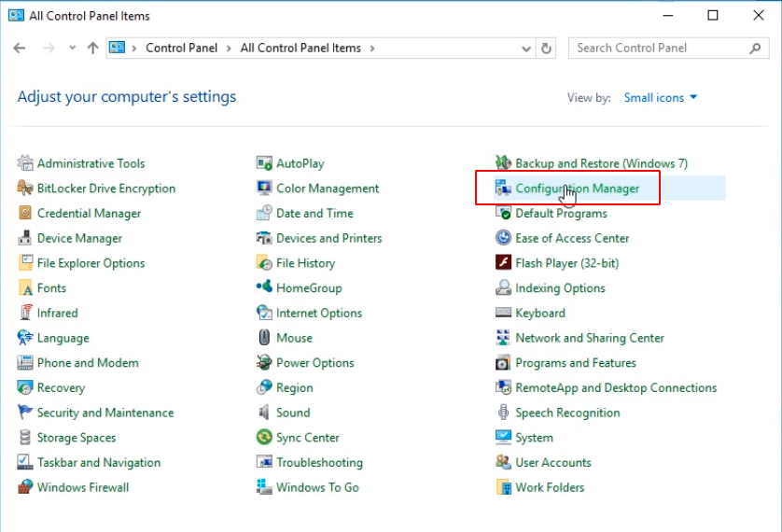
Task: Open the Work Folders link
Action: (550, 487)
